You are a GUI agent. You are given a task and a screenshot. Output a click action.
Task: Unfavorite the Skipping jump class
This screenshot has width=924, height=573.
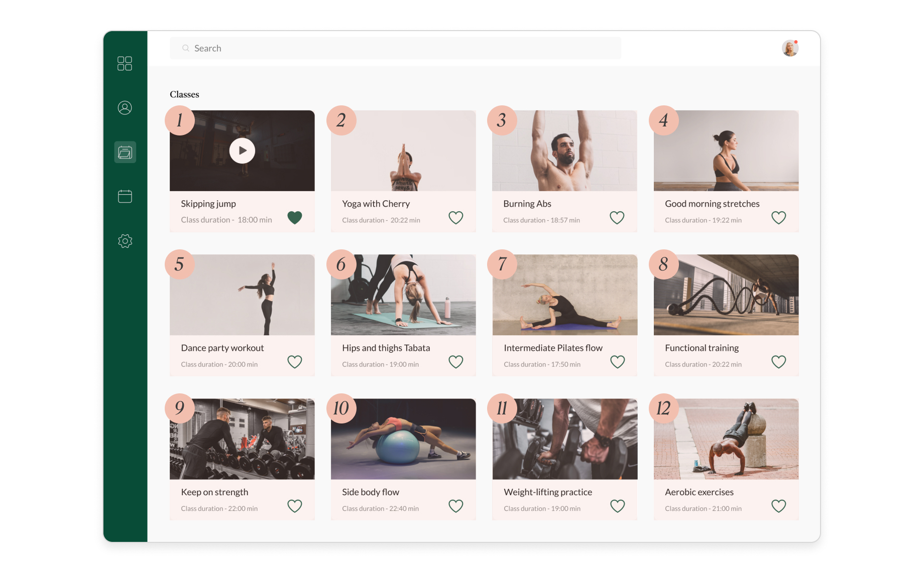tap(295, 217)
